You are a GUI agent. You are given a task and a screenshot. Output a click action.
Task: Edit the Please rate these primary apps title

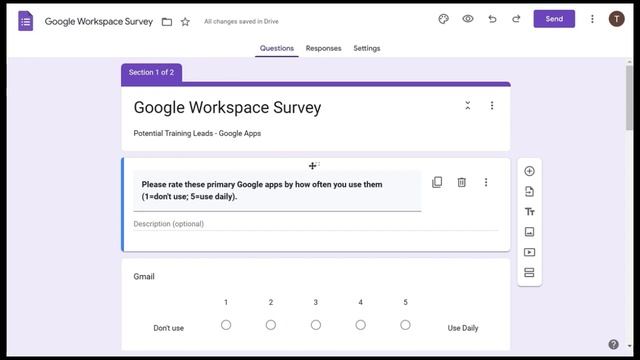tap(277, 190)
